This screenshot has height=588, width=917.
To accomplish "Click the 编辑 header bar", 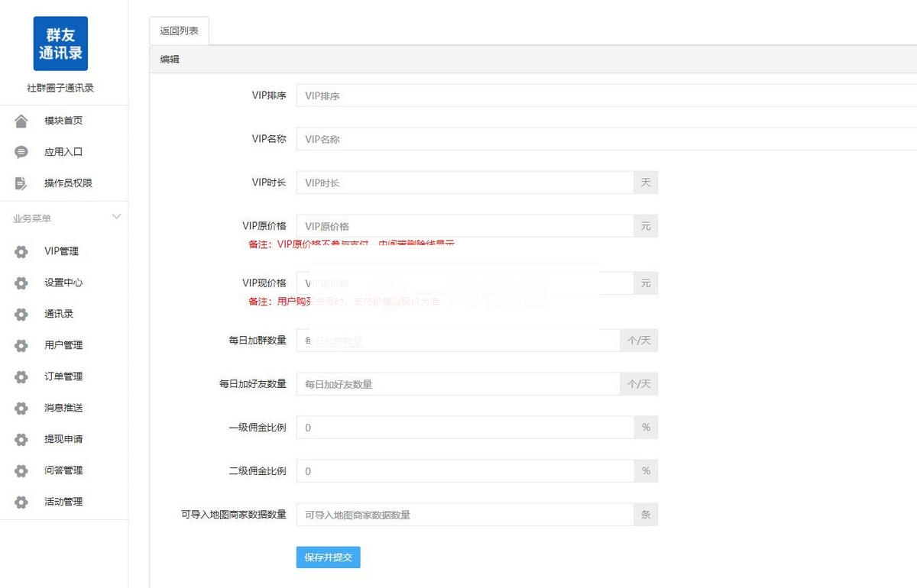I will (x=170, y=59).
